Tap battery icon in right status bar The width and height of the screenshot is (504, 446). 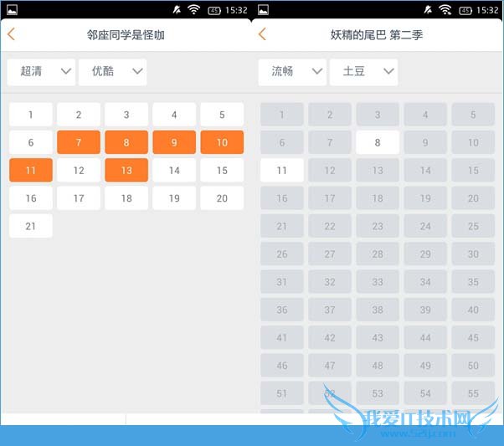(x=465, y=11)
